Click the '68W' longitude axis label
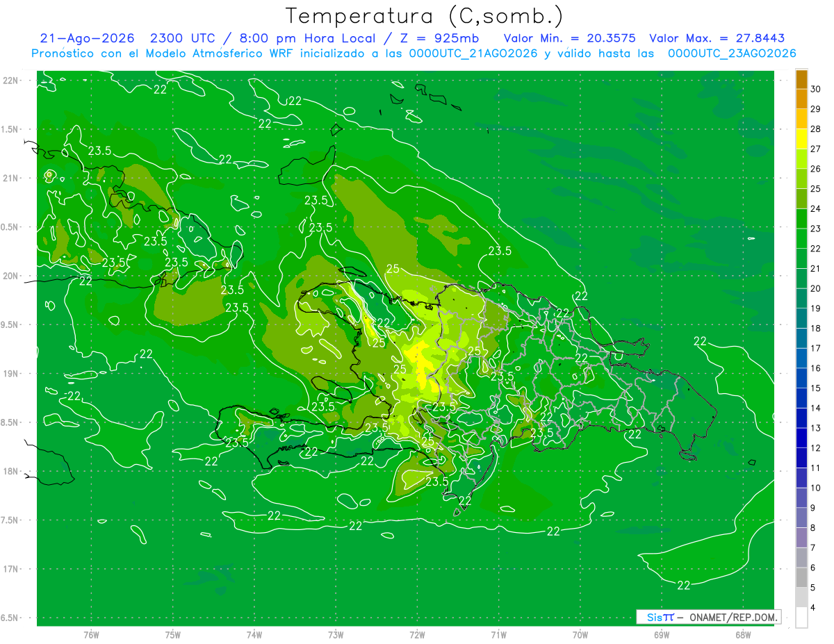Screen dimensions: 834x644 point(742,634)
